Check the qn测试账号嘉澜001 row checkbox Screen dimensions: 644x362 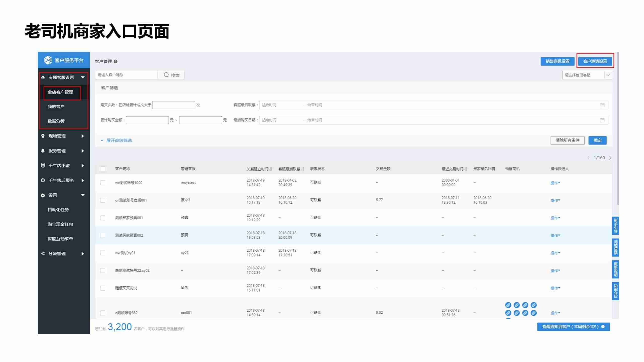click(102, 200)
